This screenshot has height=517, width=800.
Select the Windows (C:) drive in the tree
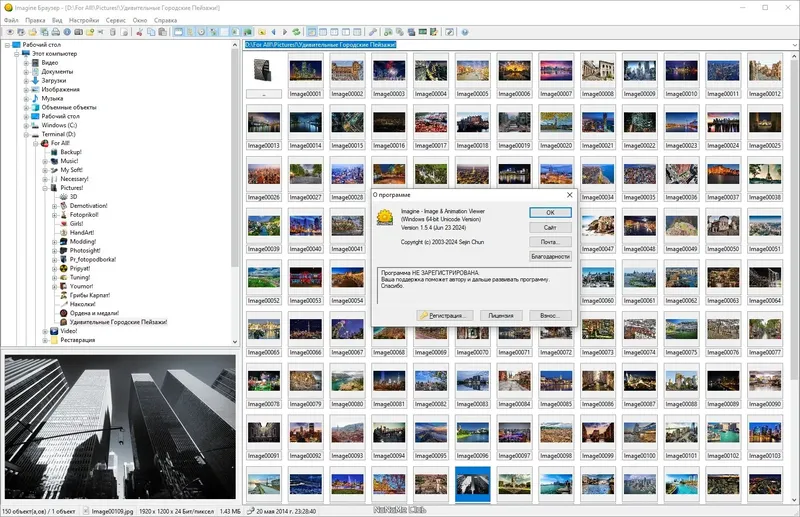[59, 125]
